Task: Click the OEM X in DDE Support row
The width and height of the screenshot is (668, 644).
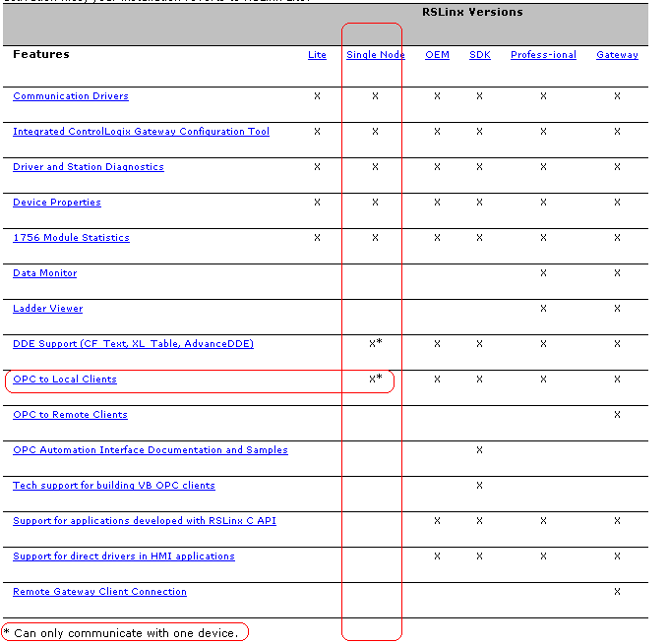Action: 437,344
